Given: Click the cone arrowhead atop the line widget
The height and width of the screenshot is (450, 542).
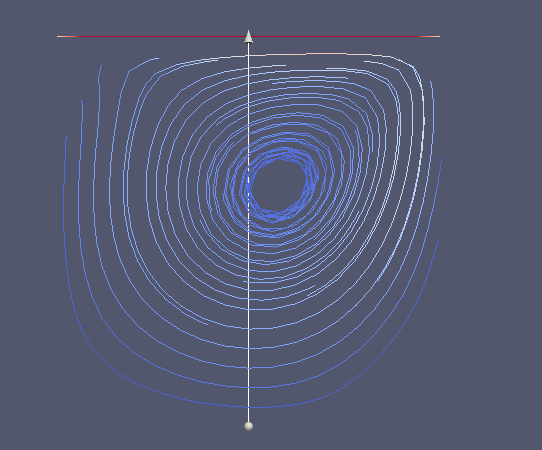Looking at the screenshot, I should [248, 37].
